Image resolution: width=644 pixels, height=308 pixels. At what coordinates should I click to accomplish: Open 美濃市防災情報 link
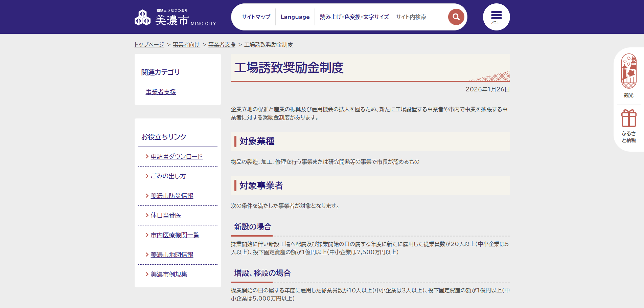[x=172, y=196]
